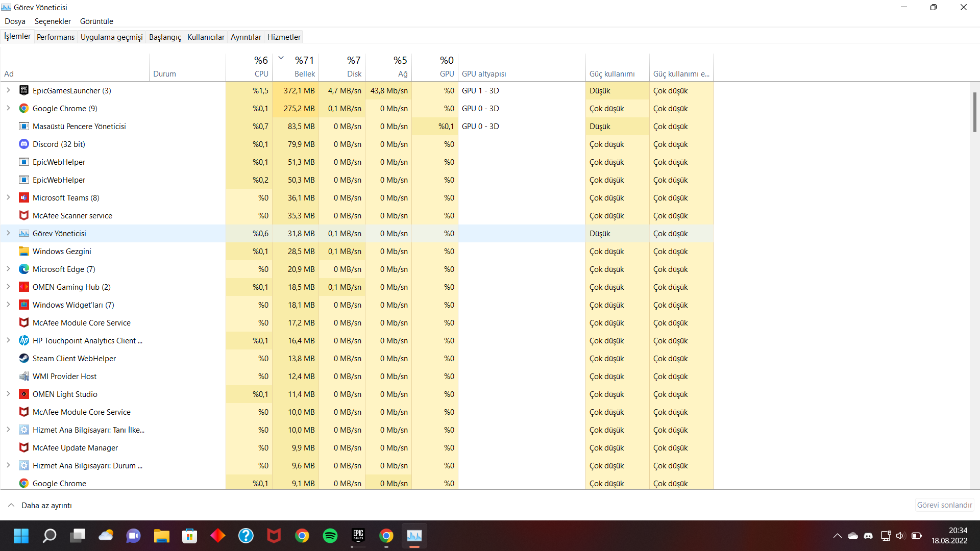Viewport: 980px width, 551px height.
Task: Expand the Google Chrome (9) process group
Action: [8, 108]
